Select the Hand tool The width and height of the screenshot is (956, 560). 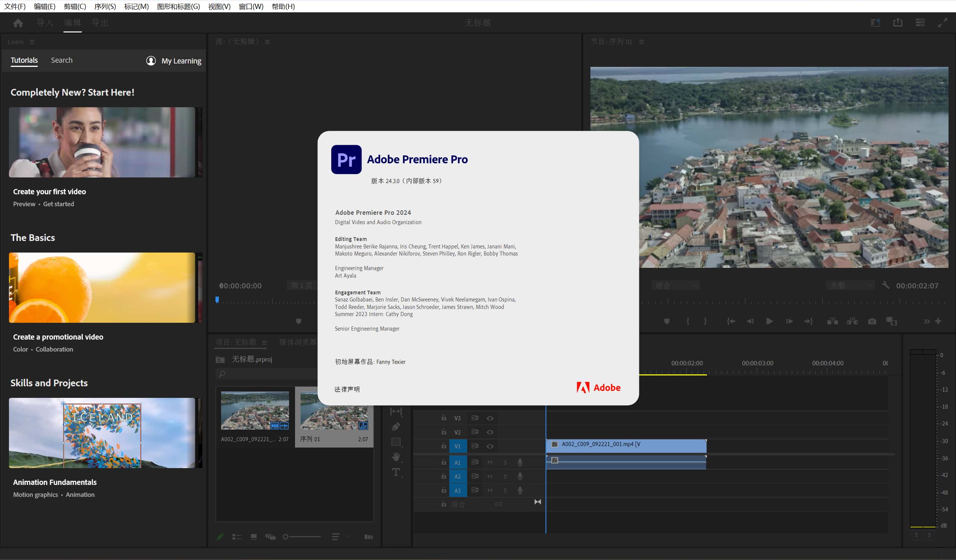(396, 457)
